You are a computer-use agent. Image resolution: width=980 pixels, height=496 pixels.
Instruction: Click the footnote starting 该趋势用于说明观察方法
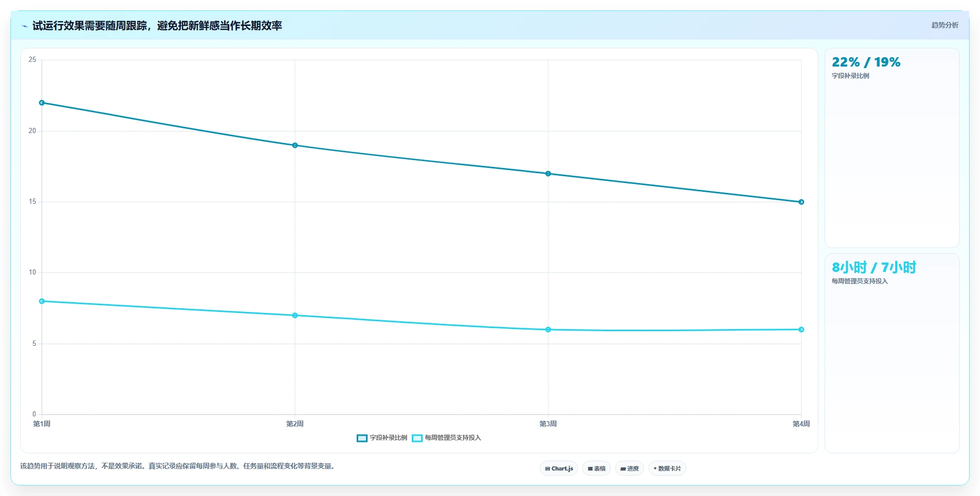pyautogui.click(x=179, y=466)
